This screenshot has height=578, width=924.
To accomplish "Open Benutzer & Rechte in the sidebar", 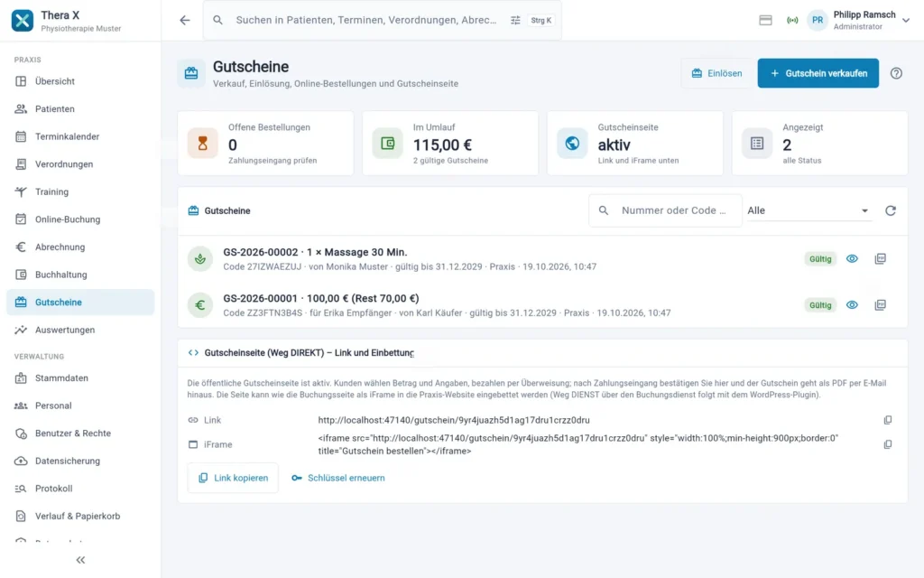I will tap(80, 433).
